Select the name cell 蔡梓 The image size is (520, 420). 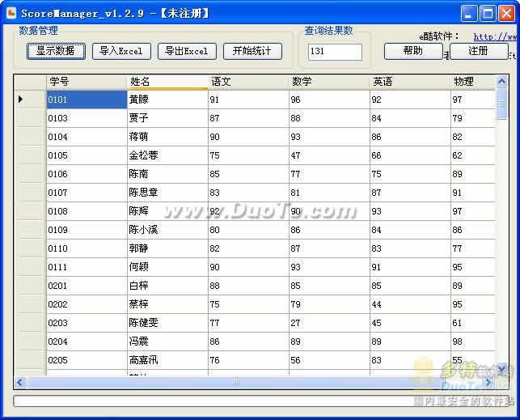tap(167, 304)
